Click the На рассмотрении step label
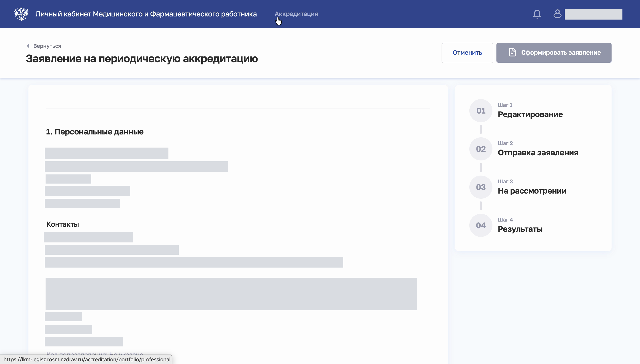This screenshot has width=640, height=364. pos(532,191)
